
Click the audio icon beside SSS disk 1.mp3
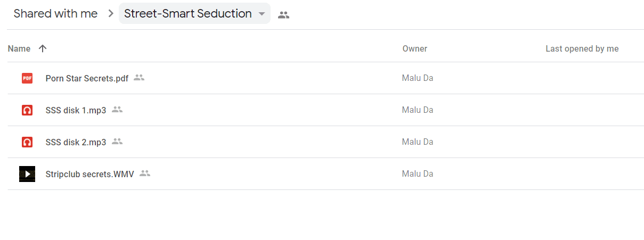click(27, 110)
